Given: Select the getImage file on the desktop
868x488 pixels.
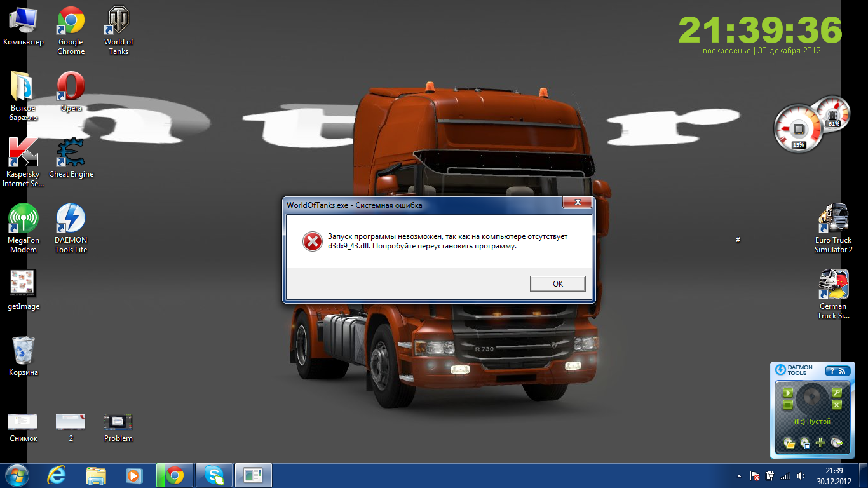Looking at the screenshot, I should [x=24, y=290].
